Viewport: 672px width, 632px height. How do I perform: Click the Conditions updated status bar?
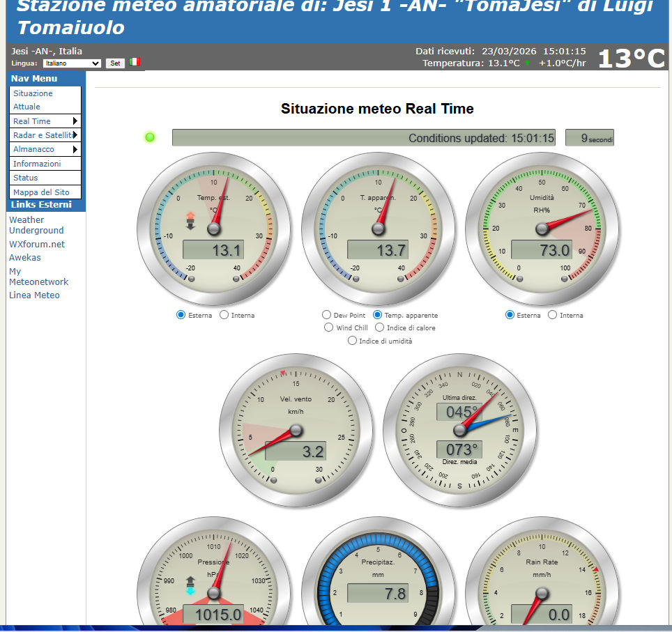(363, 138)
